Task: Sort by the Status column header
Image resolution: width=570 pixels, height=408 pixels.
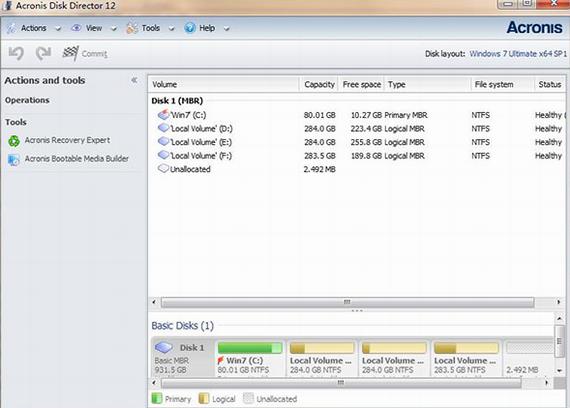Action: (x=550, y=84)
